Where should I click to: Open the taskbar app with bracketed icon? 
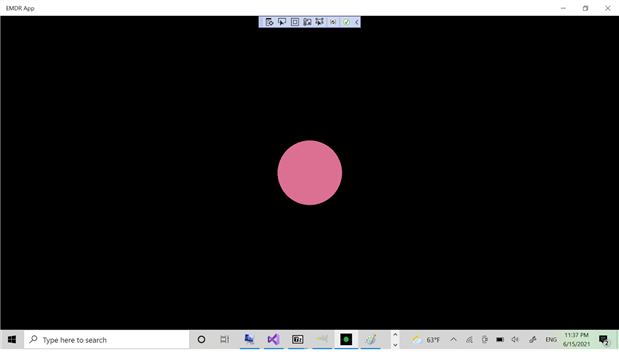pyautogui.click(x=298, y=339)
